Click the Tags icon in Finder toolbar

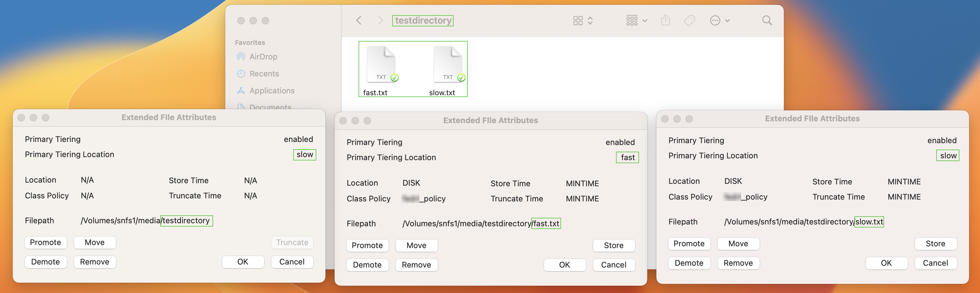(689, 21)
